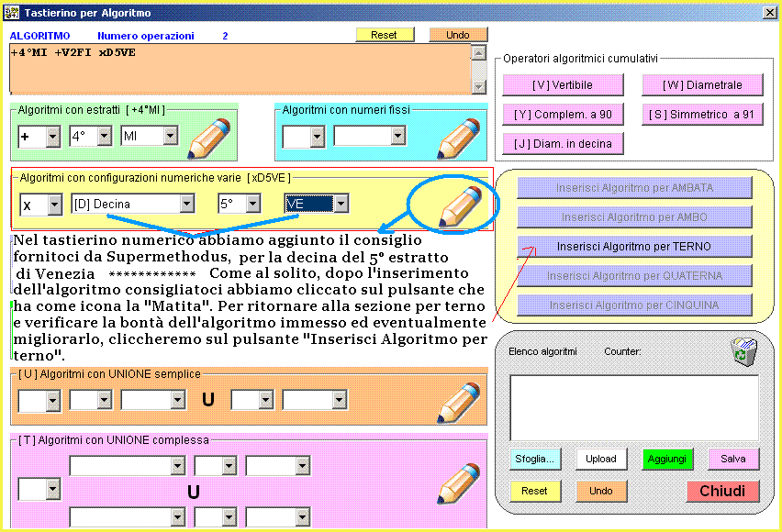The image size is (782, 532).
Task: Open first dropdown in UNIONE semplice section
Action: pyautogui.click(x=53, y=400)
